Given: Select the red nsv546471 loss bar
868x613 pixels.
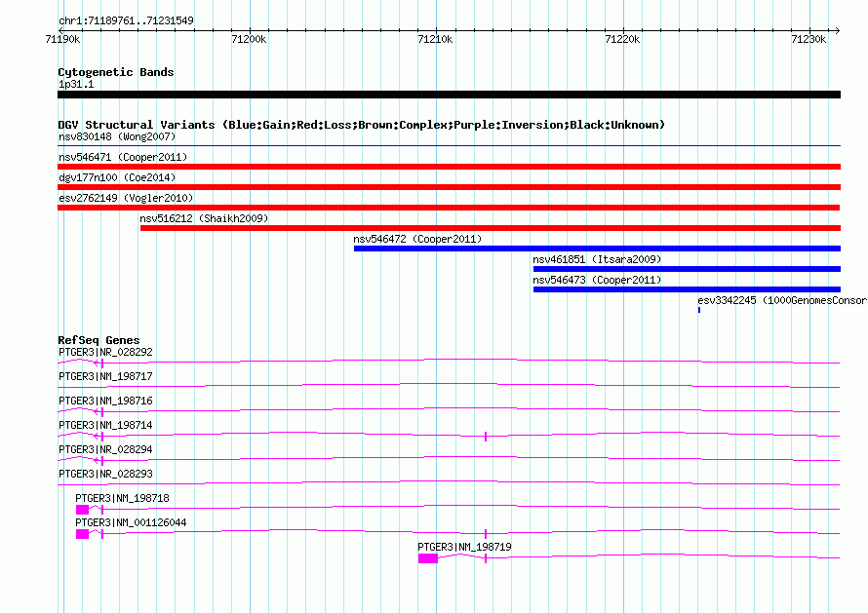Looking at the screenshot, I should pyautogui.click(x=449, y=167).
